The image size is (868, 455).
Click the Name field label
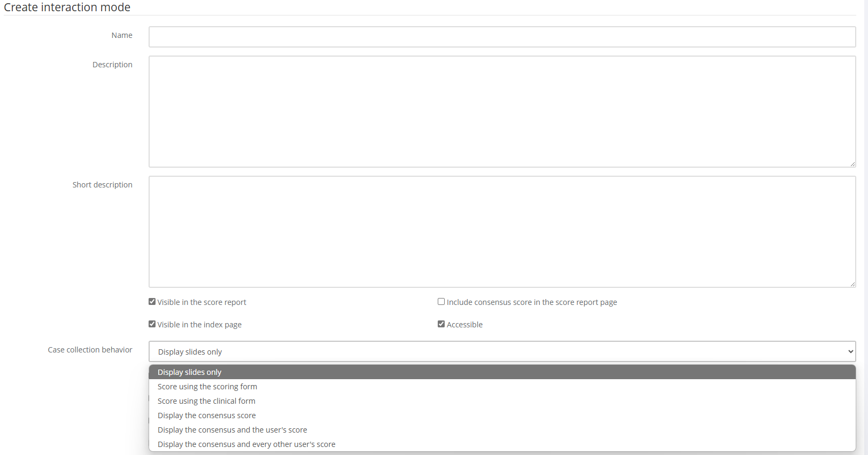coord(122,35)
